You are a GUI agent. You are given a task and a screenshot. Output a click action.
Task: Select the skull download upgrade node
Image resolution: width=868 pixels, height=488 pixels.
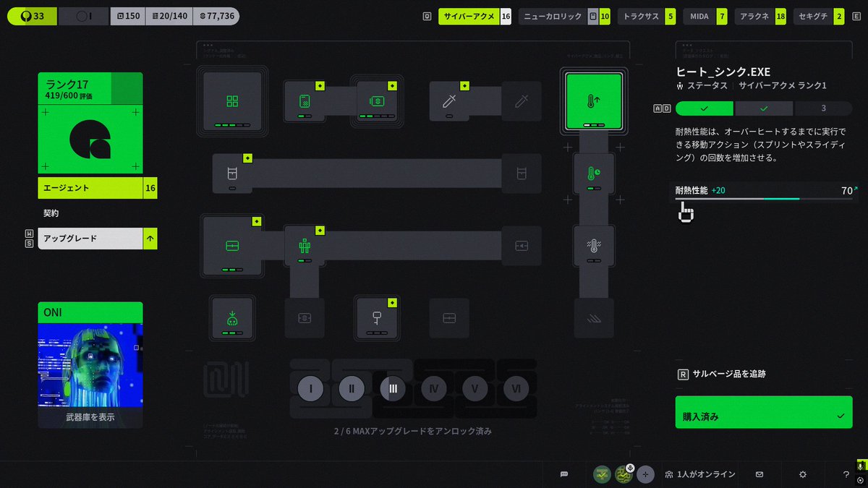click(x=232, y=318)
